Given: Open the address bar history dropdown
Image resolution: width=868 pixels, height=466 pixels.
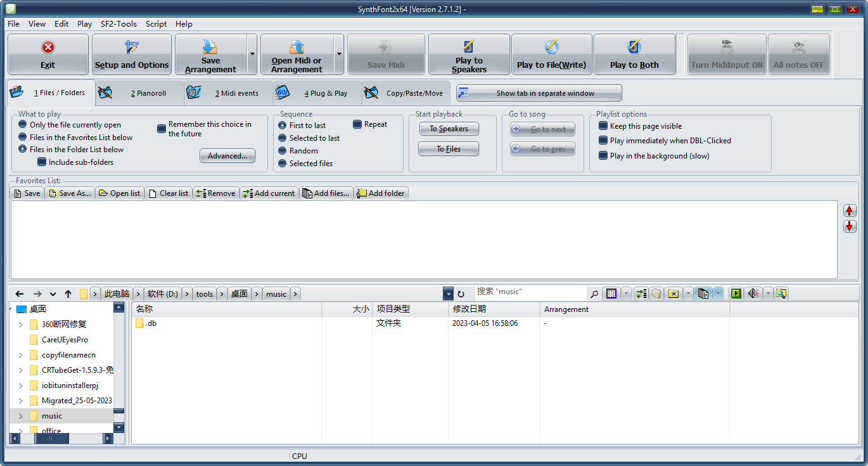Looking at the screenshot, I should pos(448,294).
